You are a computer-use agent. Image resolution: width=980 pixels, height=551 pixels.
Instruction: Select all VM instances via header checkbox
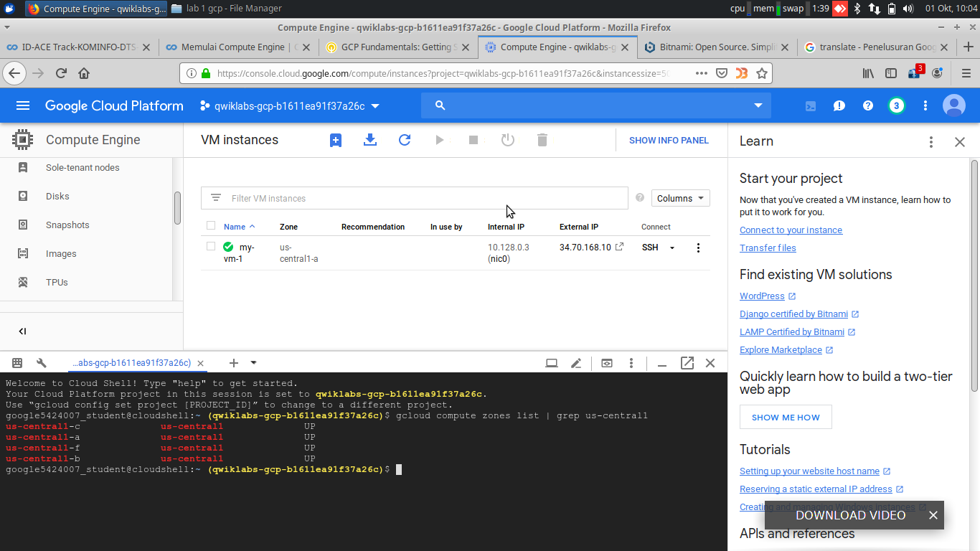211,225
